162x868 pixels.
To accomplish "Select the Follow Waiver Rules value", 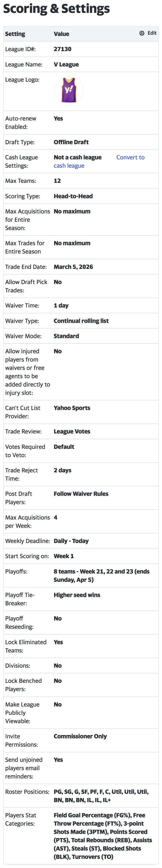I will 81,494.
